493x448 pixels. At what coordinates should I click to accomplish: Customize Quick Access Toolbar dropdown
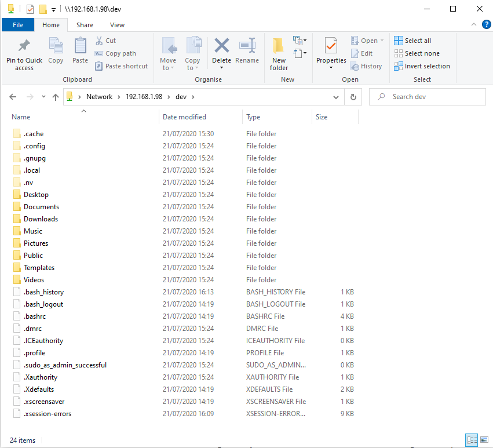coord(53,10)
